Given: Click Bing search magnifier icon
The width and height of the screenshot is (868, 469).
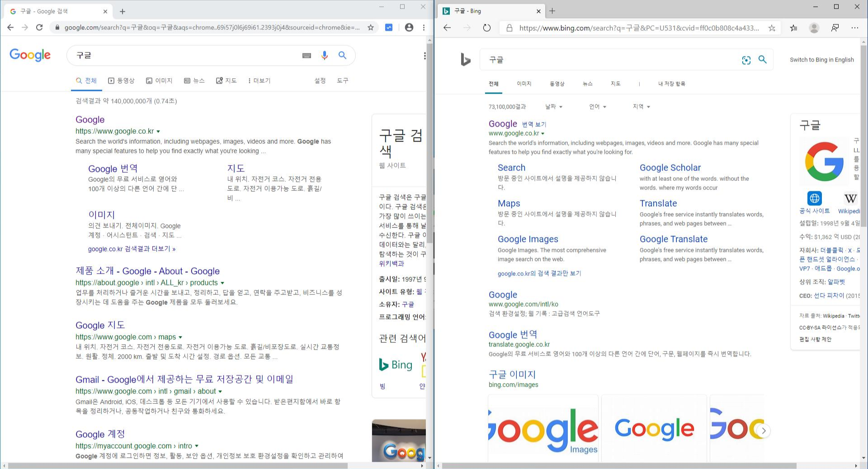Looking at the screenshot, I should [763, 60].
